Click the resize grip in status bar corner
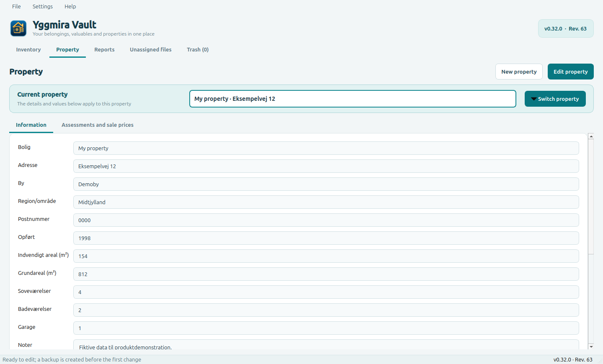Image resolution: width=603 pixels, height=364 pixels. click(x=600, y=361)
